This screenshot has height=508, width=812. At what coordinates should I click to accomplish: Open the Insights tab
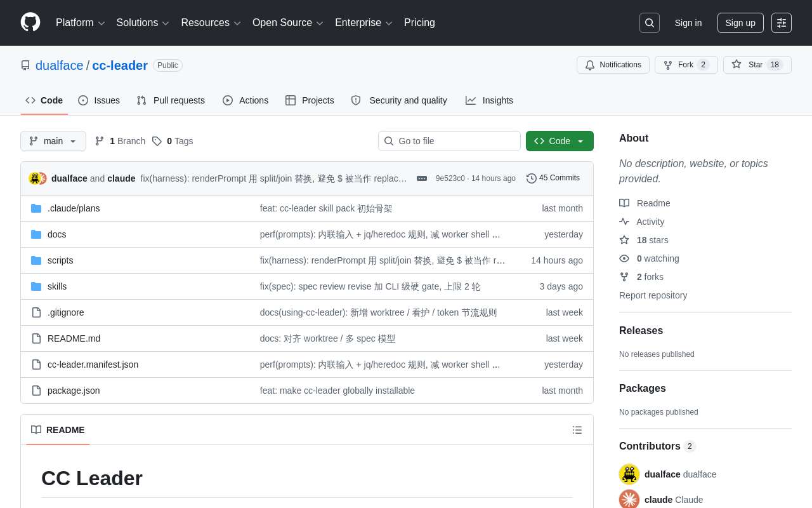click(x=489, y=100)
